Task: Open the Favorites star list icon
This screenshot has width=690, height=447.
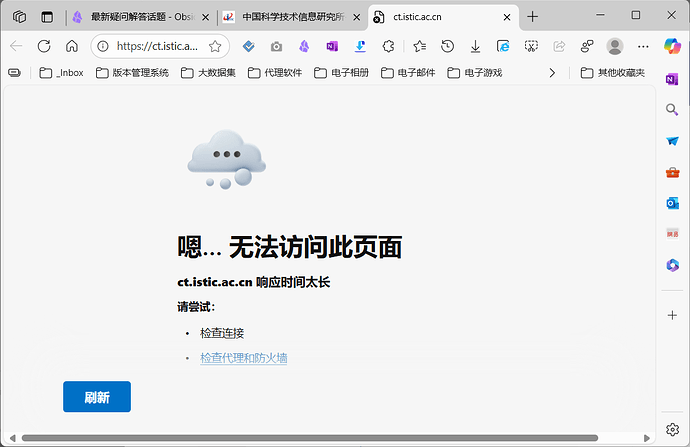Action: tap(419, 46)
